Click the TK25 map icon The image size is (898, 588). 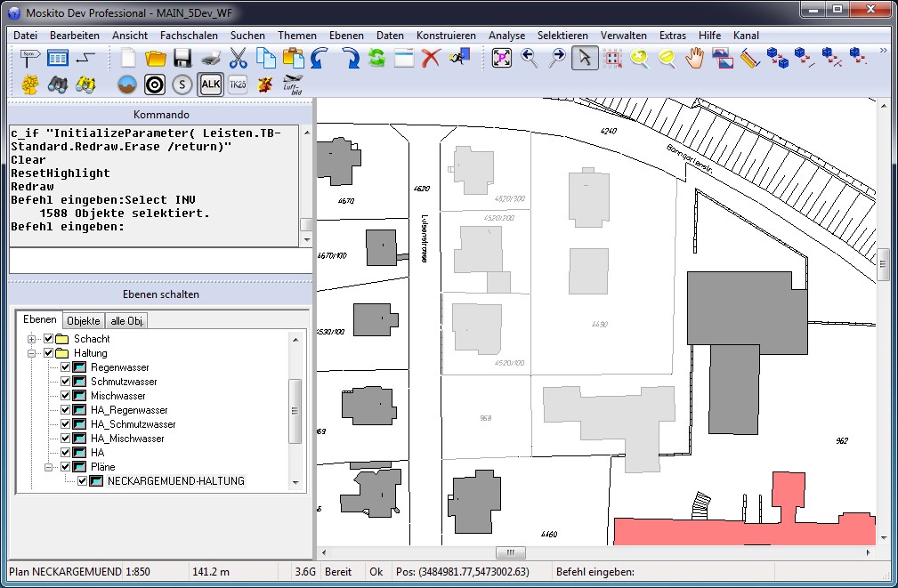238,85
